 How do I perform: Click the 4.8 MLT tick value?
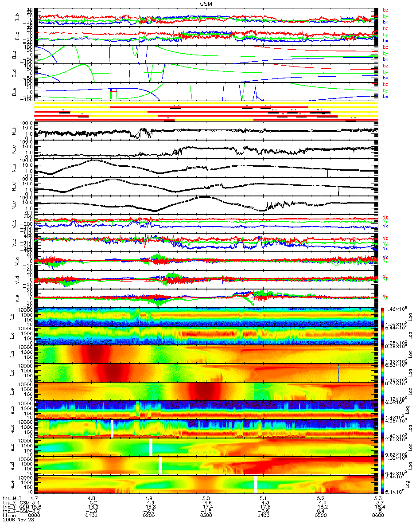click(92, 498)
